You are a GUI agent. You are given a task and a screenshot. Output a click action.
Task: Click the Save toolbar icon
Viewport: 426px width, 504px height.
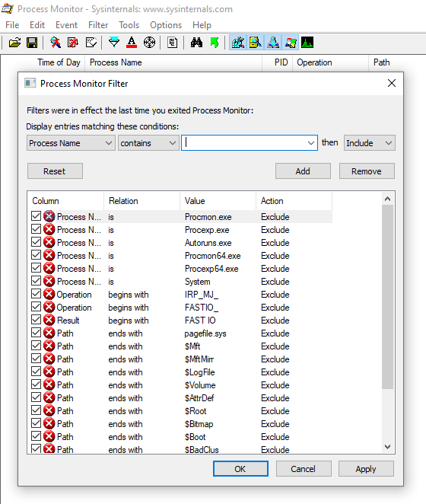(x=32, y=43)
